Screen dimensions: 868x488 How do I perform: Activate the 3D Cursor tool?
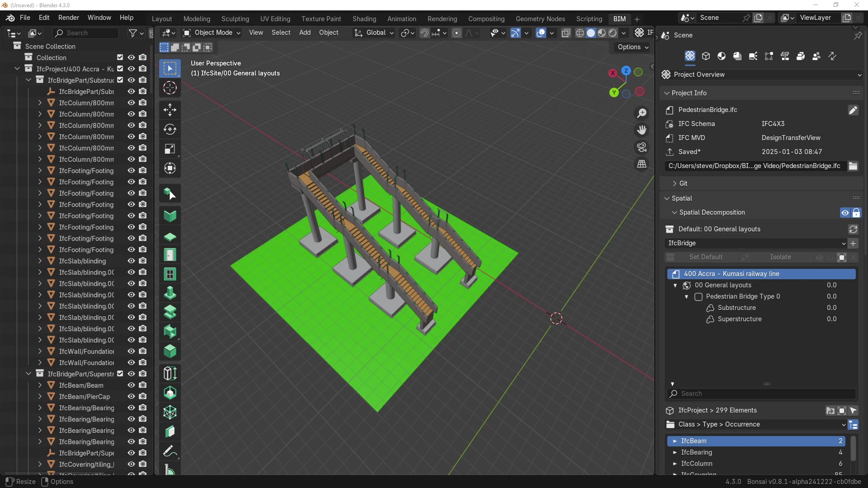tap(170, 88)
